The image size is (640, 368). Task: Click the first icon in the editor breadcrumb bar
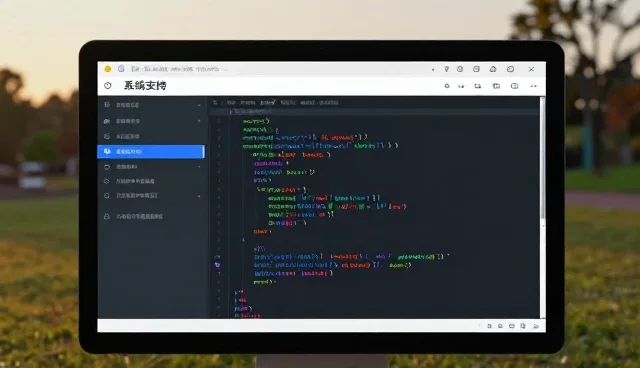[x=215, y=102]
